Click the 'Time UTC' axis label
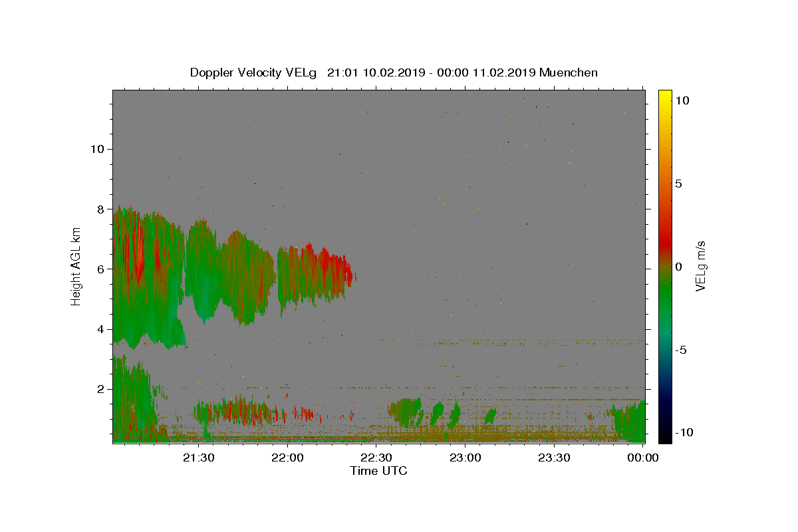This screenshot has width=798, height=532. tap(378, 471)
